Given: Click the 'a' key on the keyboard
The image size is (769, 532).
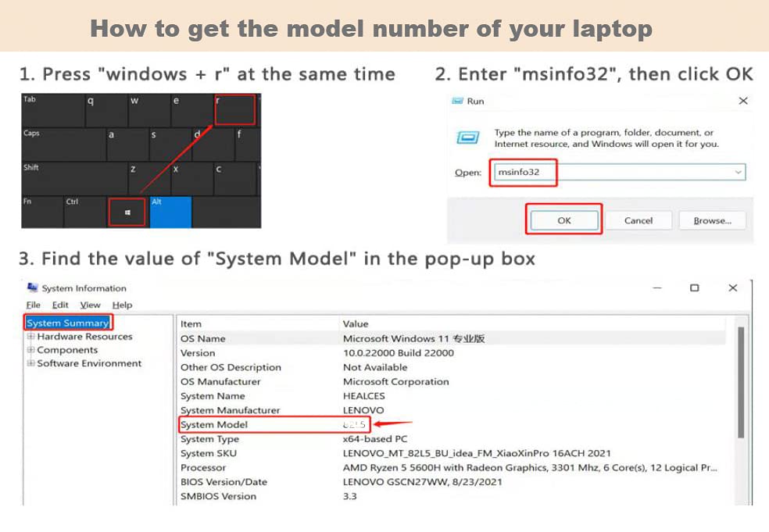Looking at the screenshot, I should click(127, 145).
